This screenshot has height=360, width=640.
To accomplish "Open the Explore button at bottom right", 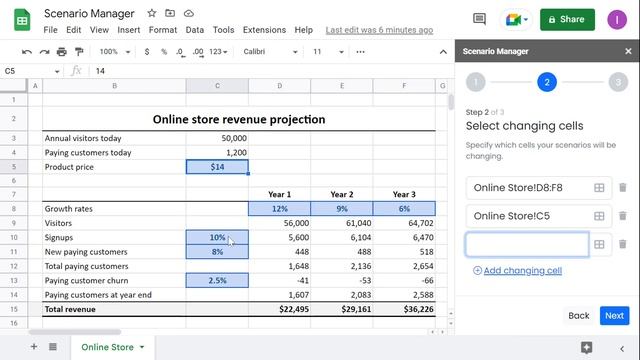I will pyautogui.click(x=587, y=347).
